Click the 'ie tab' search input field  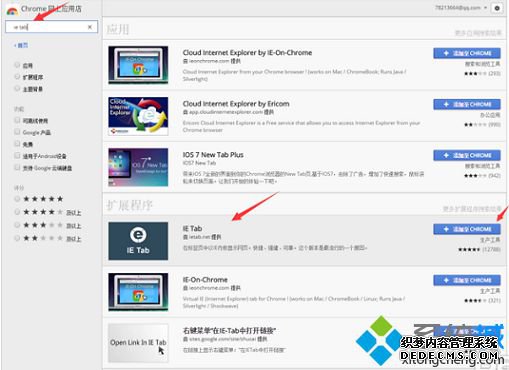click(51, 27)
